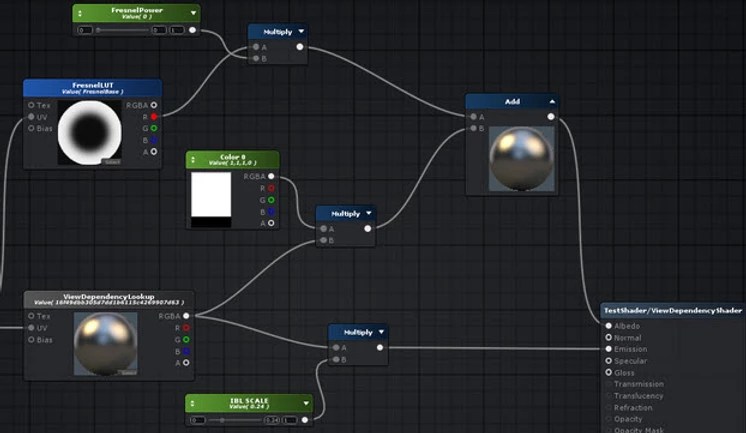Screen dimensions: 746x433
Task: Select the Color 0 node title header
Action: click(232, 160)
